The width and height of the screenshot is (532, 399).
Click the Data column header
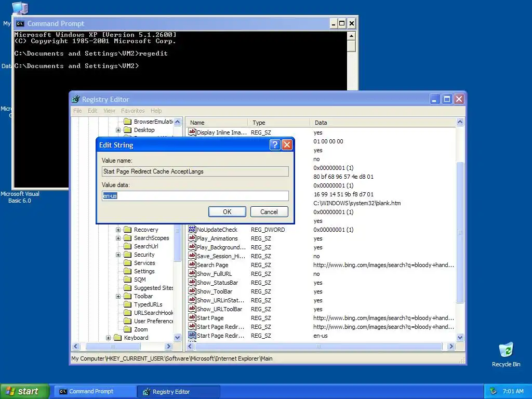click(383, 123)
